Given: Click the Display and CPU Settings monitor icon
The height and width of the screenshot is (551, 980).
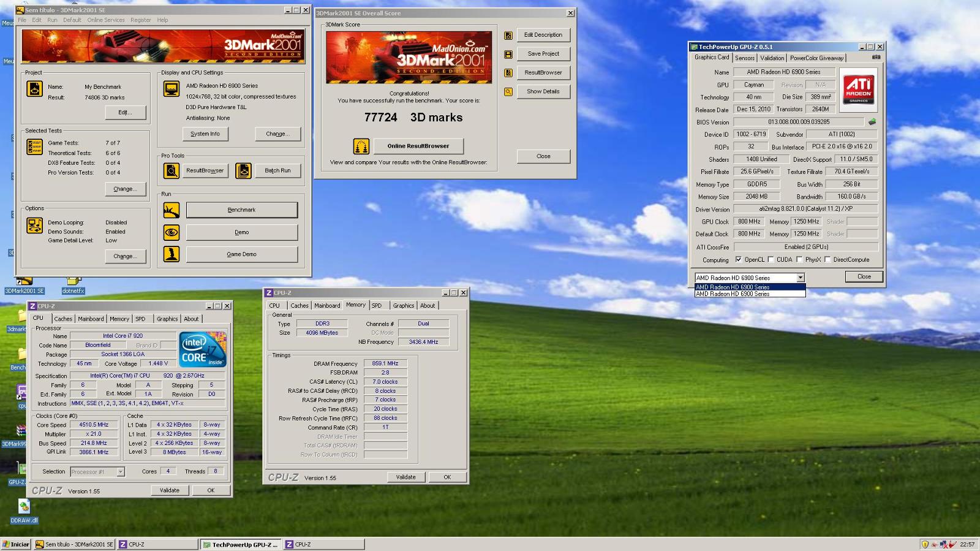Looking at the screenshot, I should (171, 89).
